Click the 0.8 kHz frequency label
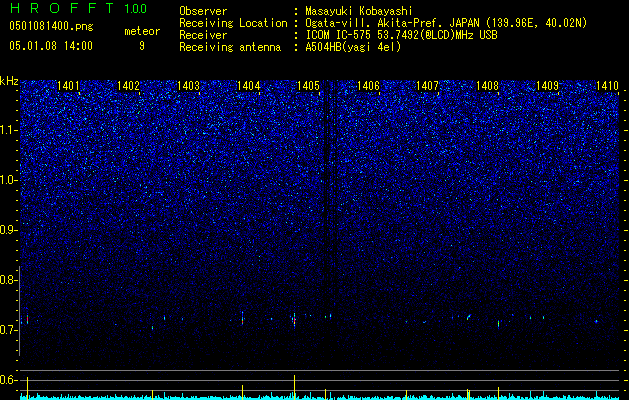 pyautogui.click(x=8, y=280)
